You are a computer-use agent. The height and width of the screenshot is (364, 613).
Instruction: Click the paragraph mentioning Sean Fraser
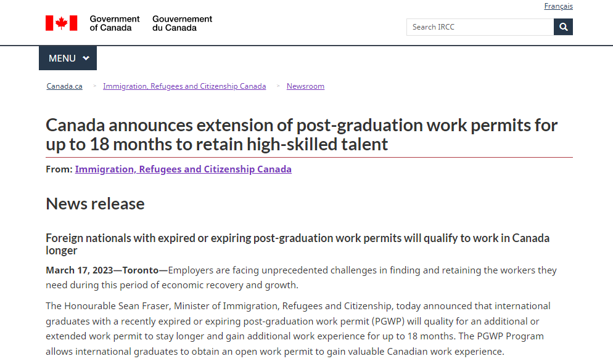[298, 329]
